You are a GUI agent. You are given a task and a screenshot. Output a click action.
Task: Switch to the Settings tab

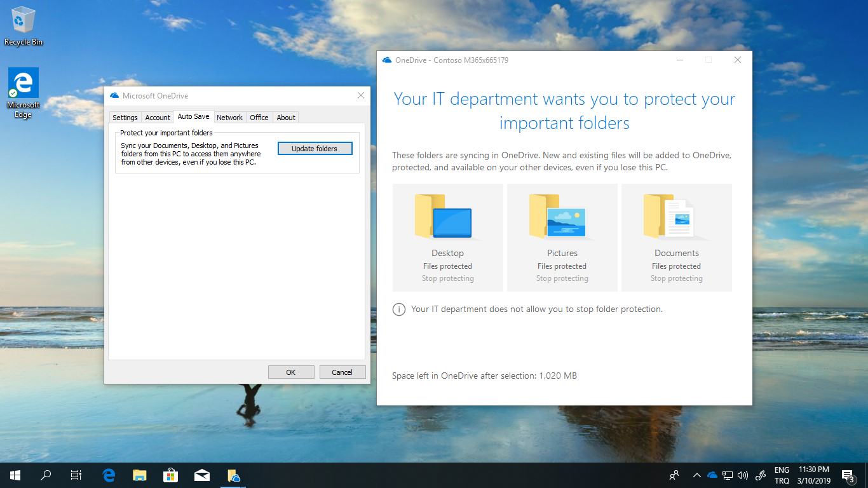[125, 118]
